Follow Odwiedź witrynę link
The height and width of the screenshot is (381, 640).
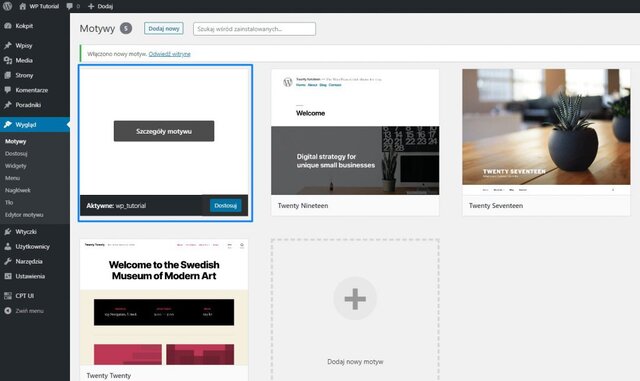pyautogui.click(x=169, y=54)
